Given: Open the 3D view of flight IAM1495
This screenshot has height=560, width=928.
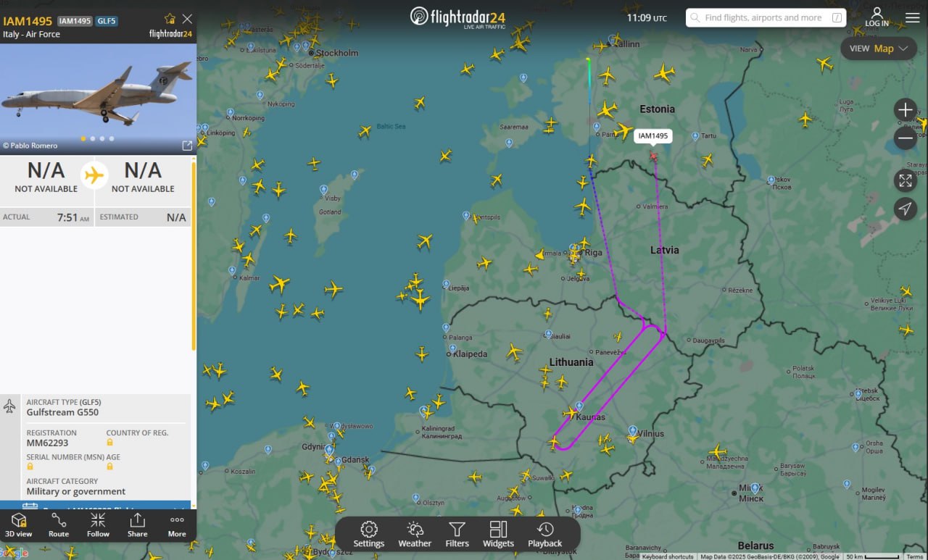Looking at the screenshot, I should coord(19,525).
